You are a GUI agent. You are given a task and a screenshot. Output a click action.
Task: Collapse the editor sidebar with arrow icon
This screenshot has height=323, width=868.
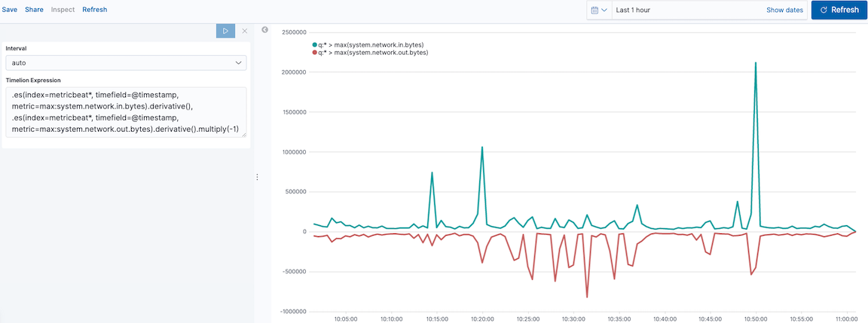tap(265, 30)
